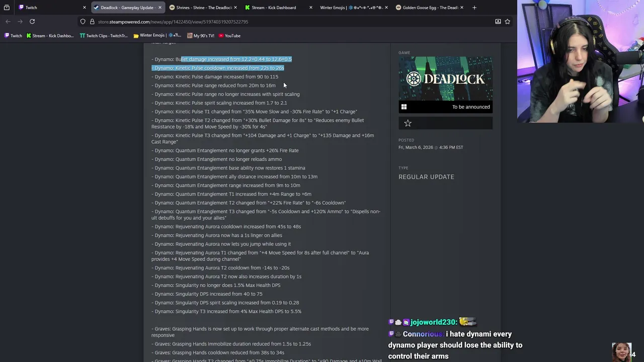
Task: Click the shield tracking protection icon
Action: click(83, 22)
